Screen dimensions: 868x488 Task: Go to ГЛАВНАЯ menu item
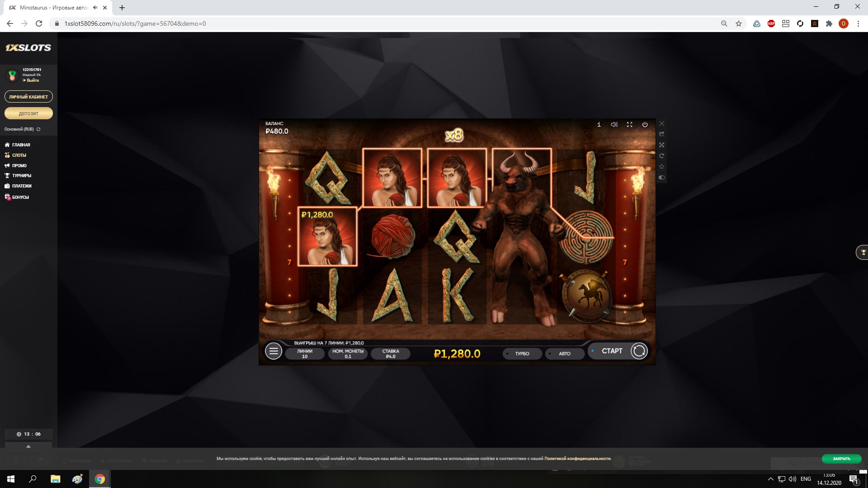coord(18,145)
